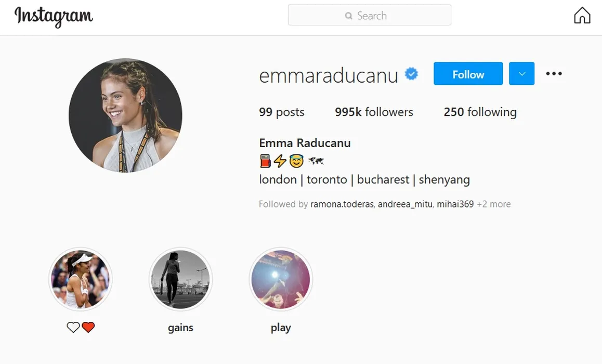Click the lightning bolt emoji in bio
Image resolution: width=602 pixels, height=364 pixels.
280,161
